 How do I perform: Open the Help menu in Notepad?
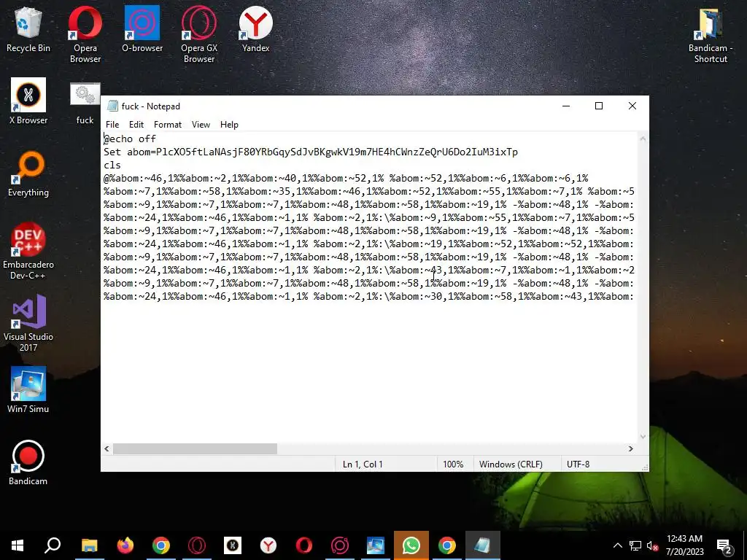(229, 124)
